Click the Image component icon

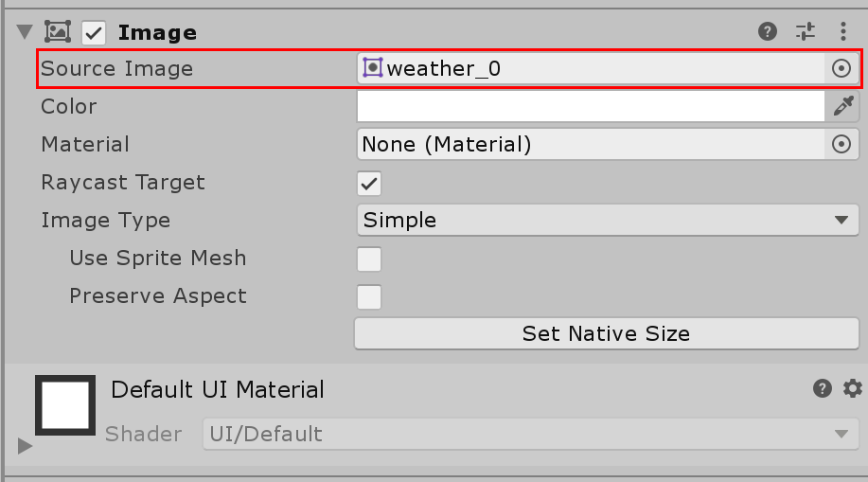[x=58, y=32]
